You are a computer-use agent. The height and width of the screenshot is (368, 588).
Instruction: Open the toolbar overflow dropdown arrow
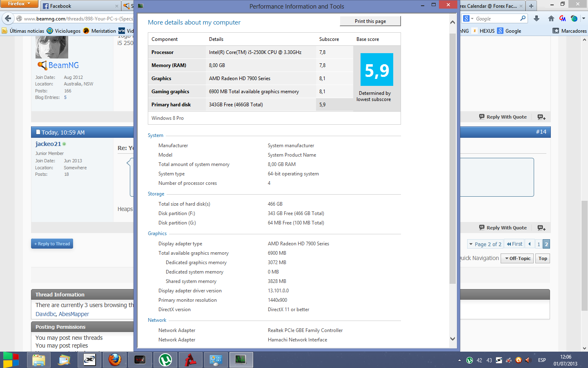(584, 18)
